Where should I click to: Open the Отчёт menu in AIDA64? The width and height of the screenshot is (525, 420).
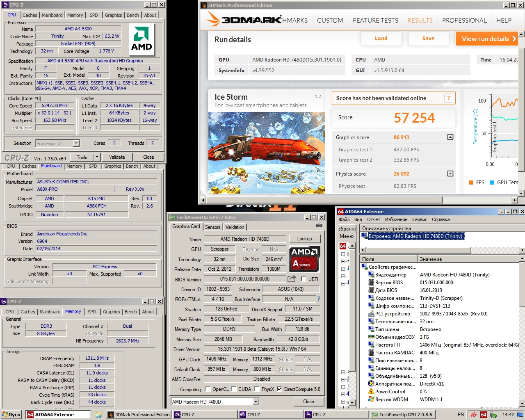click(374, 219)
